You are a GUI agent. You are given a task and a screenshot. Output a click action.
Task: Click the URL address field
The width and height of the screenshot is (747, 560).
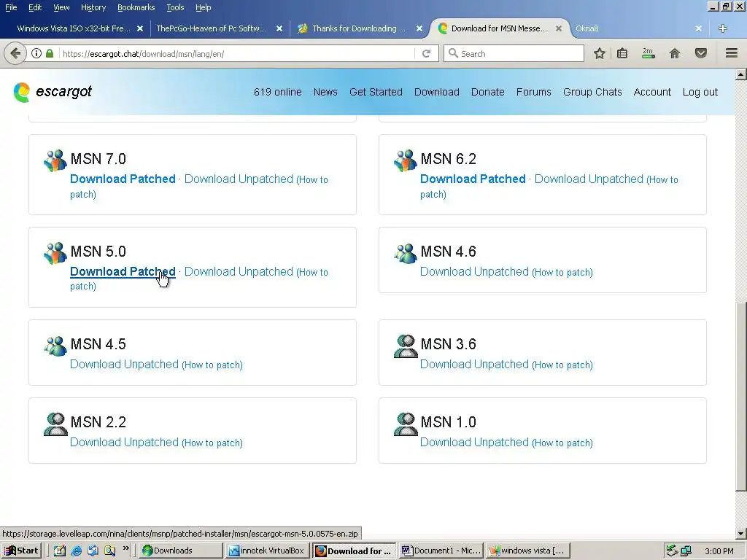[237, 53]
